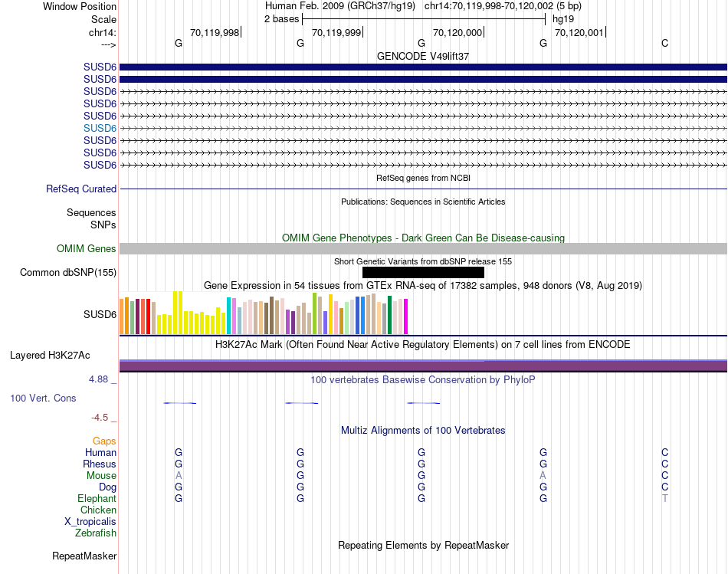The width and height of the screenshot is (728, 574).
Task: Select the light-blue highlighted SUSD6 transcript label
Action: coord(100,128)
